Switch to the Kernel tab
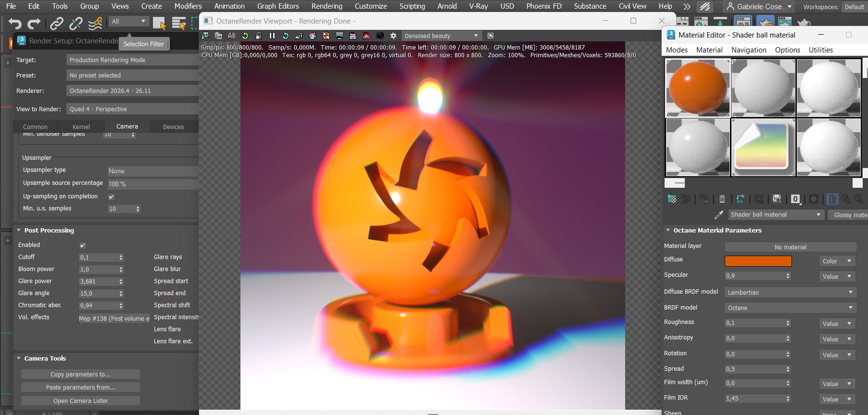Image resolution: width=868 pixels, height=415 pixels. point(81,127)
